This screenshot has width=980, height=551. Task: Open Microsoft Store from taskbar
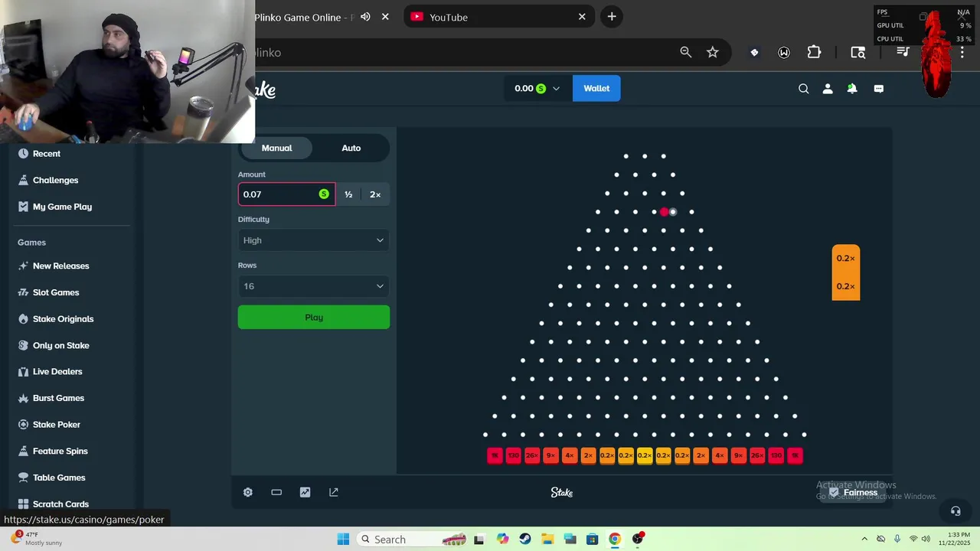point(592,540)
